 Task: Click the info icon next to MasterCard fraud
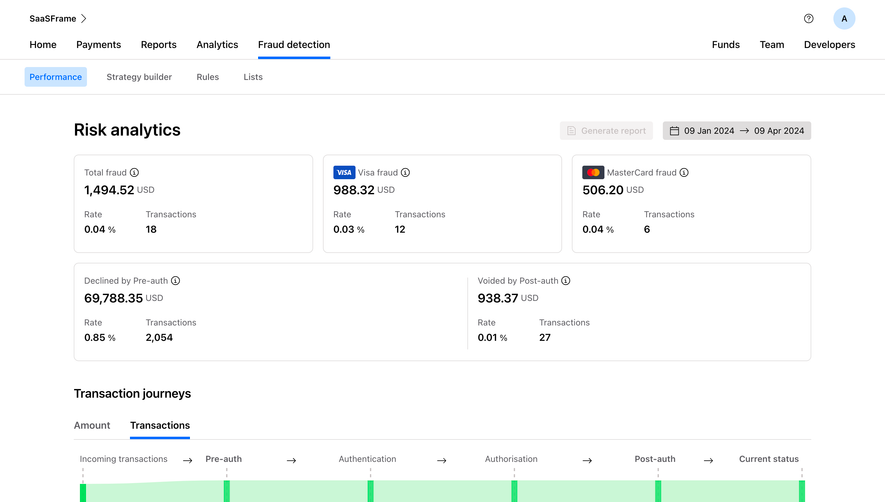pos(684,173)
